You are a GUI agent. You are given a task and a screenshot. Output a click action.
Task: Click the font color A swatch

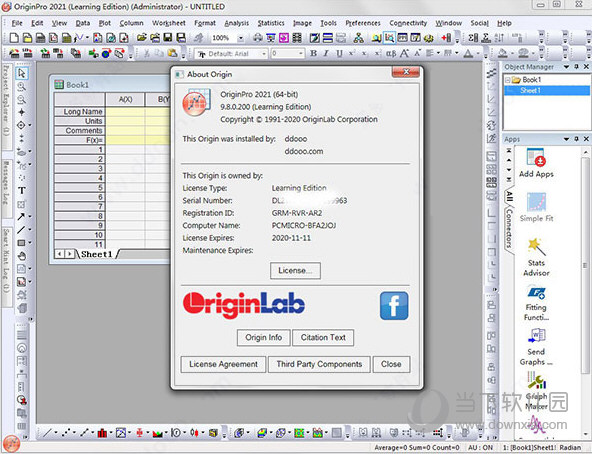point(468,54)
